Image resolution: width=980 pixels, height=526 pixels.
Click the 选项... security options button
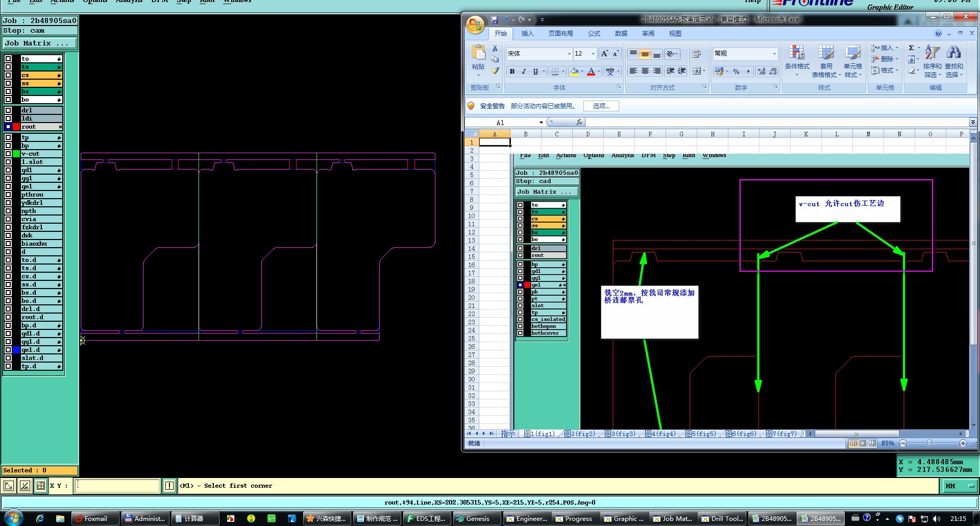[601, 106]
